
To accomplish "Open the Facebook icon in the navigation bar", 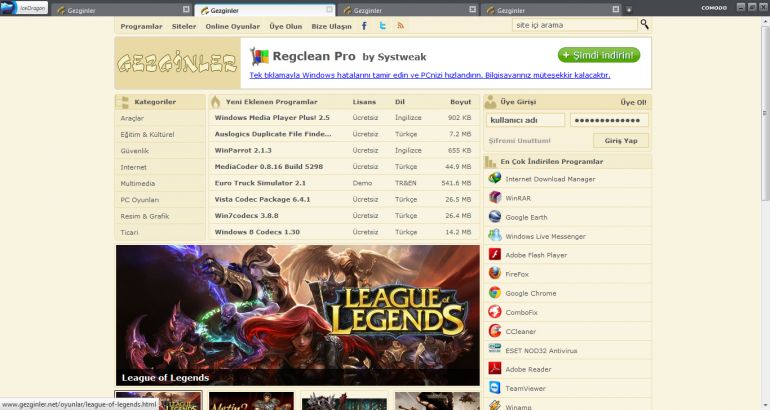I will click(x=364, y=26).
